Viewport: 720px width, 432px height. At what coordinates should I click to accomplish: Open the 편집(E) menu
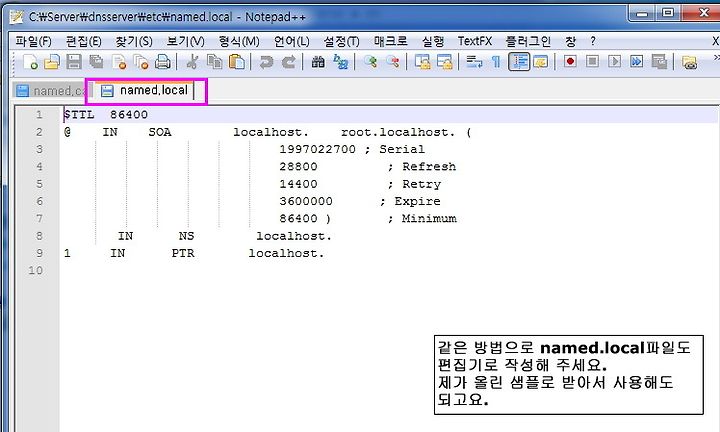pos(83,41)
